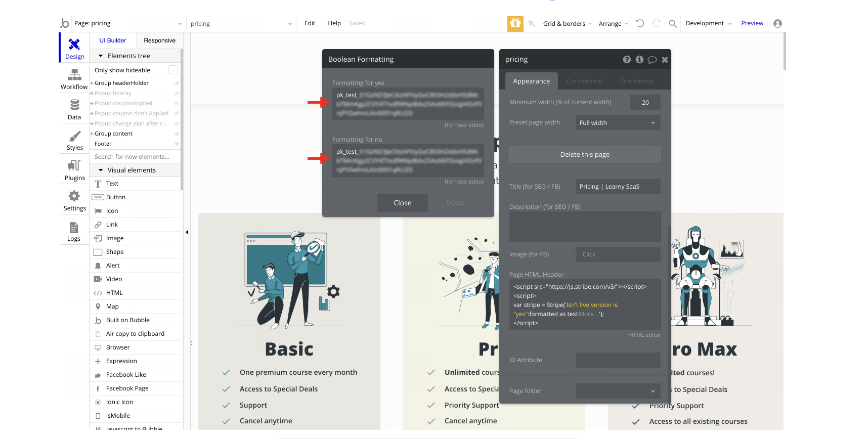The image size is (868, 439).
Task: Switch to the Conditional tab
Action: (x=584, y=81)
